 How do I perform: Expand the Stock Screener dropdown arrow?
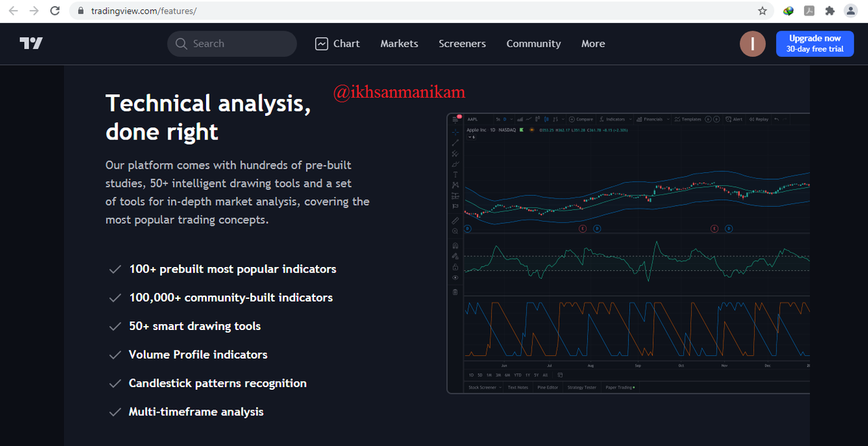pos(500,387)
